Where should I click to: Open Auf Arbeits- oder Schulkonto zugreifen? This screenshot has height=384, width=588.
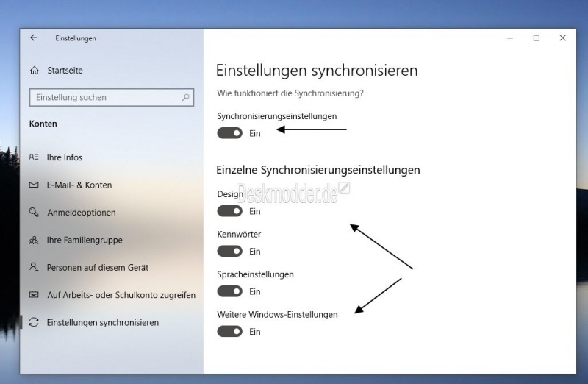pos(121,295)
